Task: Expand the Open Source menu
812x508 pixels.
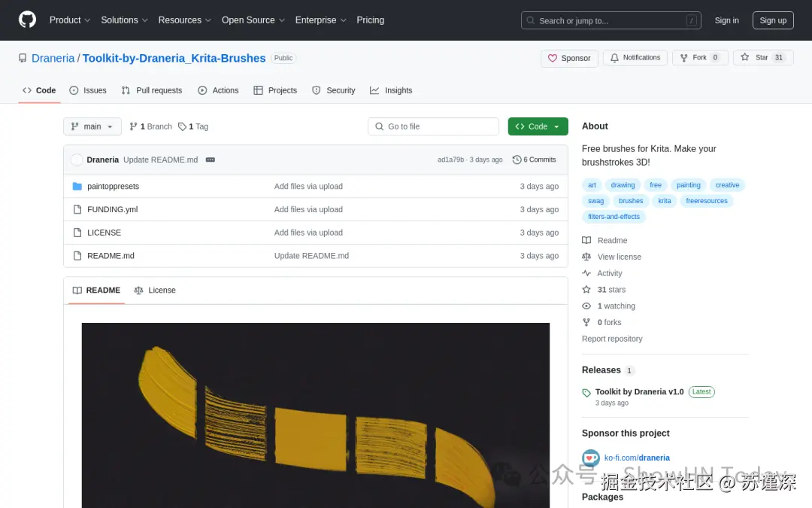Action: 253,20
